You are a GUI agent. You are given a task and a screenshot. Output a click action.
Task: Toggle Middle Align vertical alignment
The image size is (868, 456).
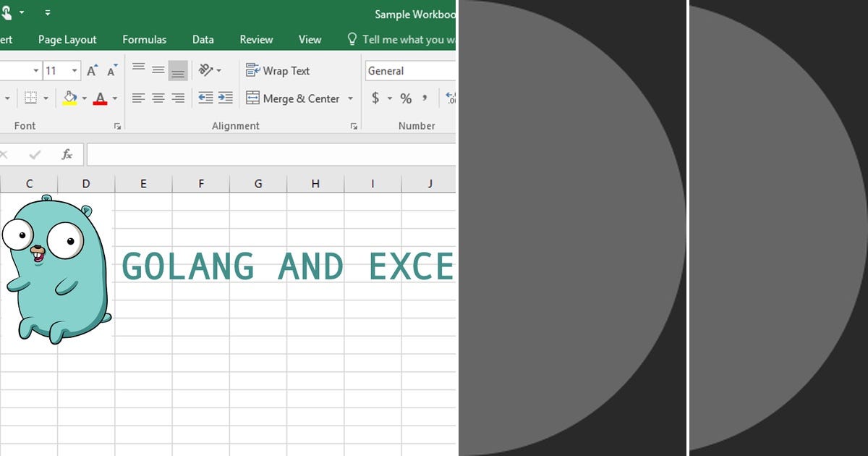click(158, 69)
